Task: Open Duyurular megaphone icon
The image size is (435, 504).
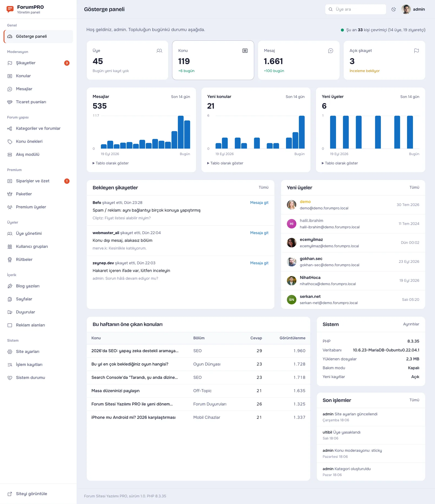Action: click(10, 312)
